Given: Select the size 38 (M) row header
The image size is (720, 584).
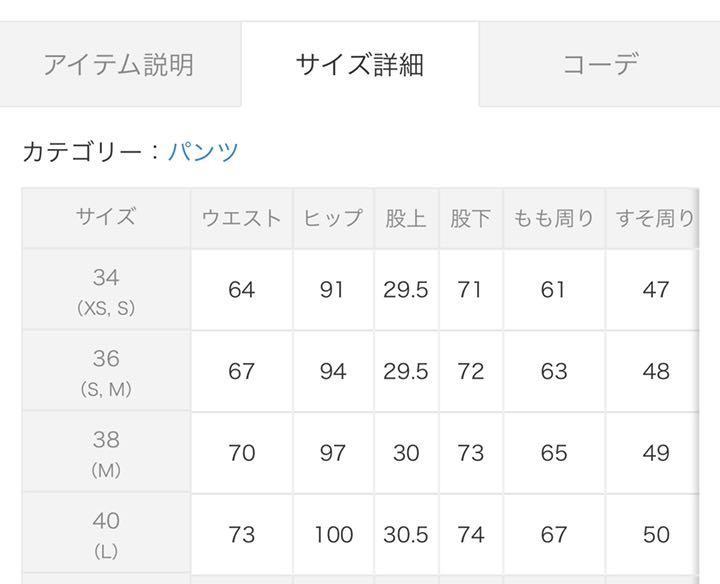Looking at the screenshot, I should tap(106, 452).
